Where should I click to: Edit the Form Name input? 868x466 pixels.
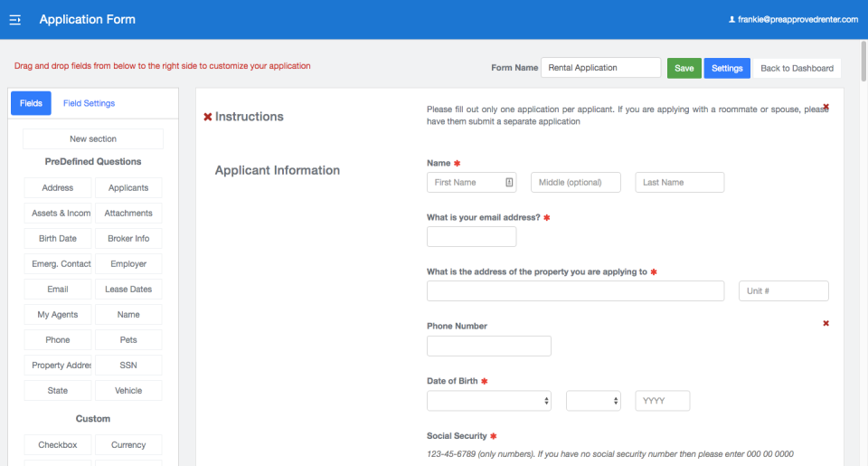coord(600,68)
